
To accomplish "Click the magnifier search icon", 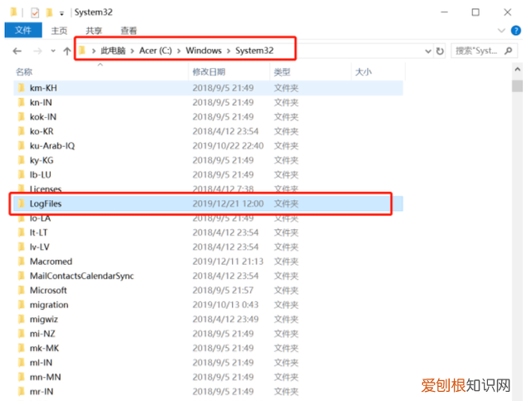I will [x=508, y=51].
